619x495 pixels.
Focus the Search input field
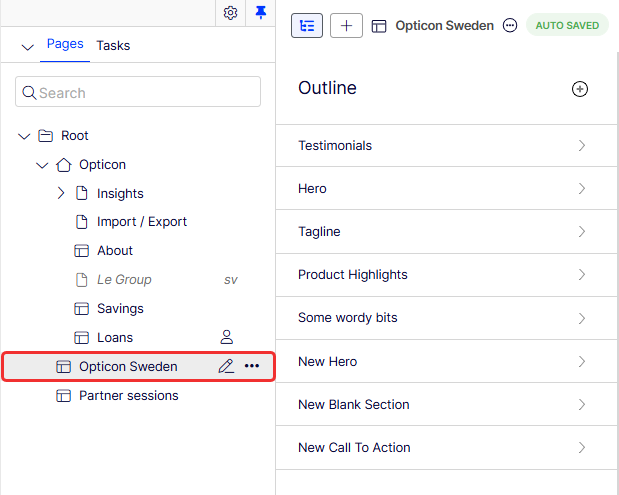coord(138,92)
